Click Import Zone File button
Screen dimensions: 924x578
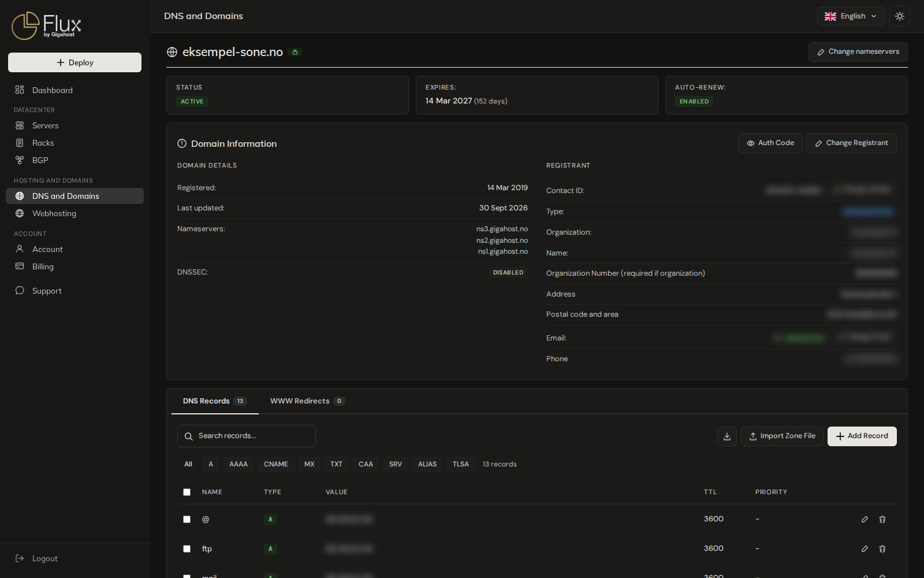pos(782,436)
